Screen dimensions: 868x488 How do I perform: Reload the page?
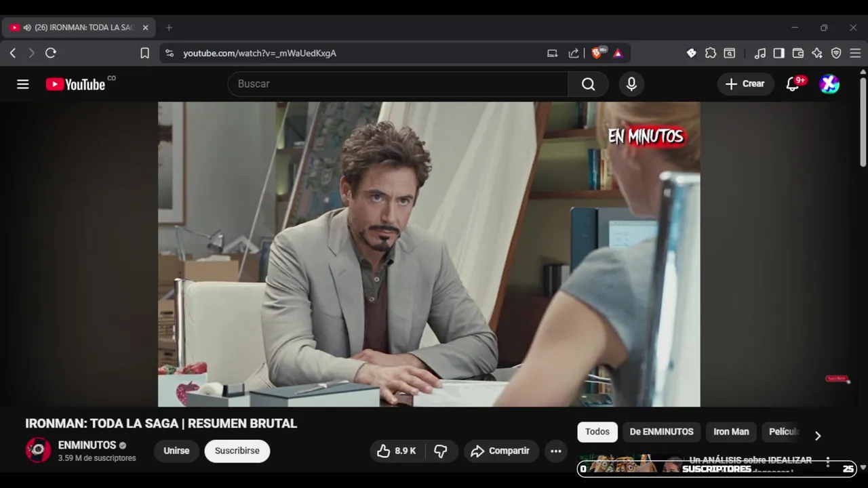pyautogui.click(x=50, y=53)
